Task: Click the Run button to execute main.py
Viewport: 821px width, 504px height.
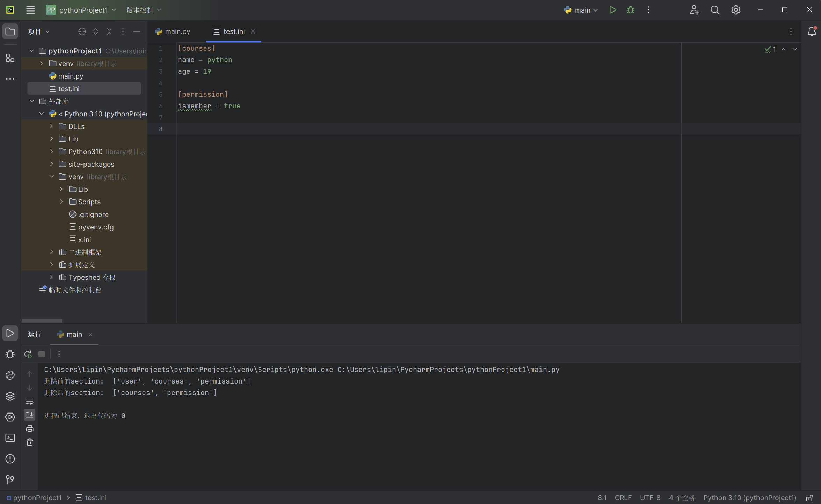Action: pyautogui.click(x=612, y=10)
